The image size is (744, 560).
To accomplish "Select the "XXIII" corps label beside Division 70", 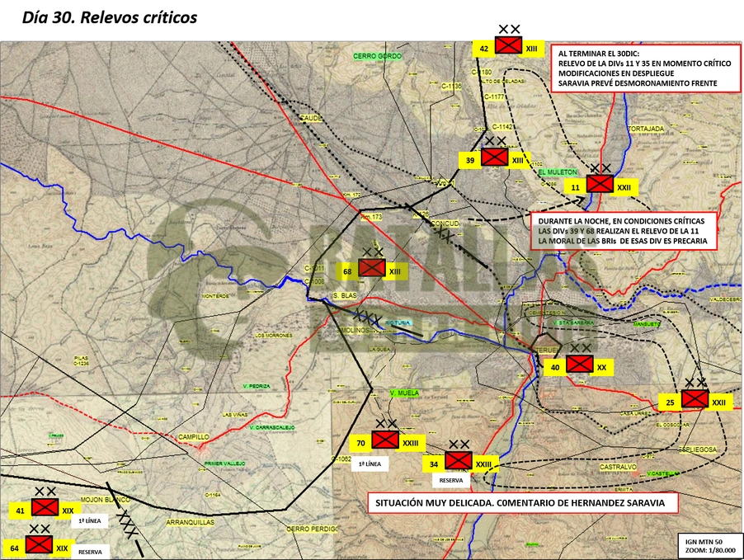I will (x=411, y=443).
